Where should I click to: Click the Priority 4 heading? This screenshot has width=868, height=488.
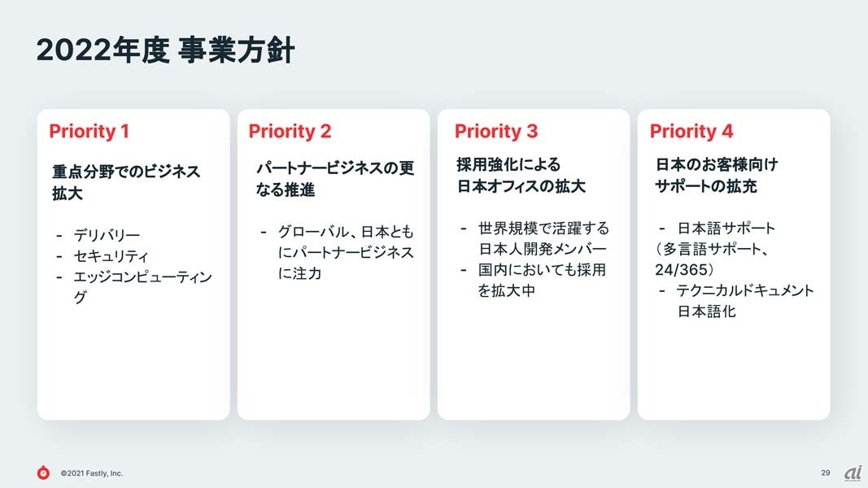[x=691, y=131]
